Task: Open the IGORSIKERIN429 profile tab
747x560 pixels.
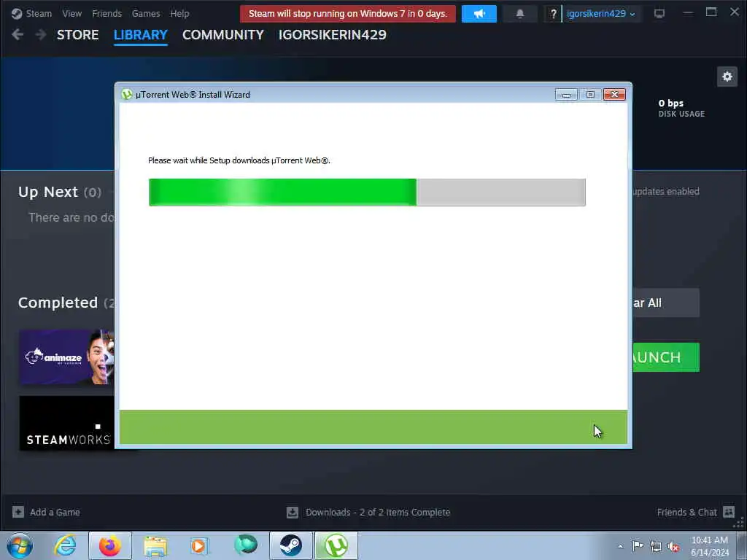Action: click(333, 35)
